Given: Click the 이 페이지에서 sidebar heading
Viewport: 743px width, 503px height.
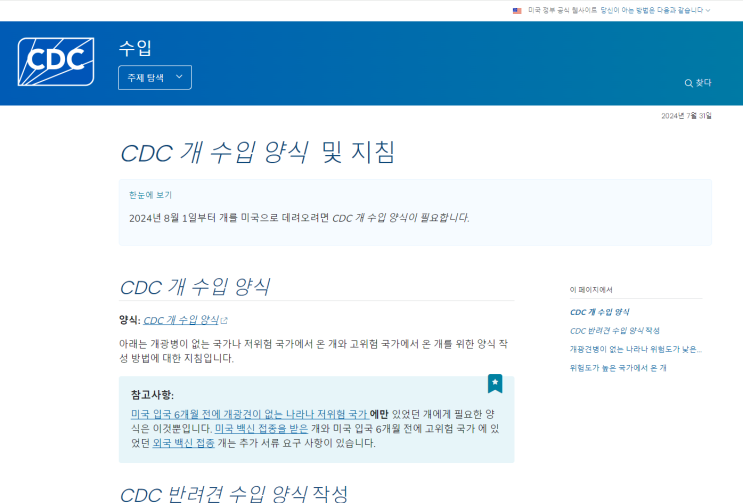Looking at the screenshot, I should pyautogui.click(x=591, y=289).
